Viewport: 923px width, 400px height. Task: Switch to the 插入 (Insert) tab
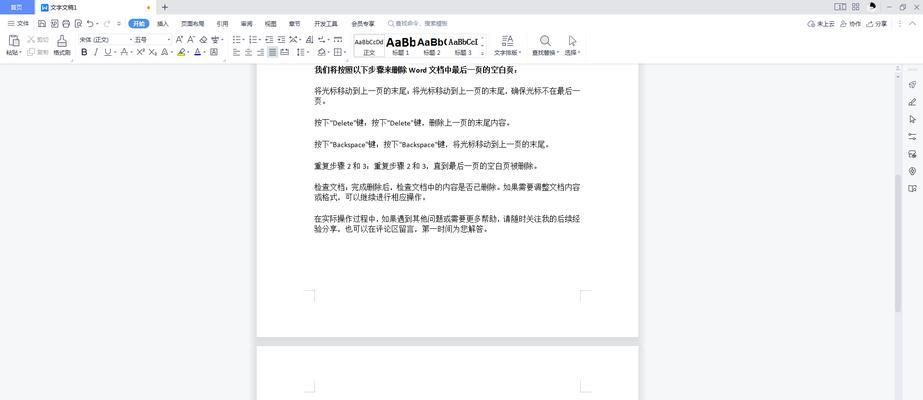[x=162, y=24]
